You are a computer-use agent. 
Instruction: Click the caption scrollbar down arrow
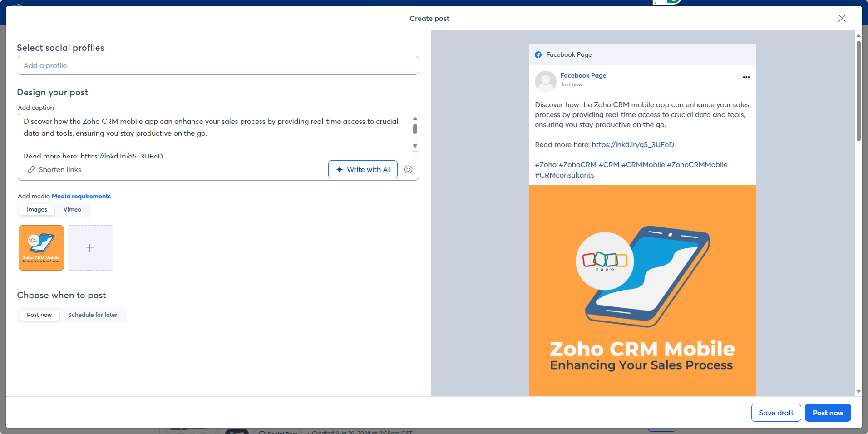click(415, 146)
